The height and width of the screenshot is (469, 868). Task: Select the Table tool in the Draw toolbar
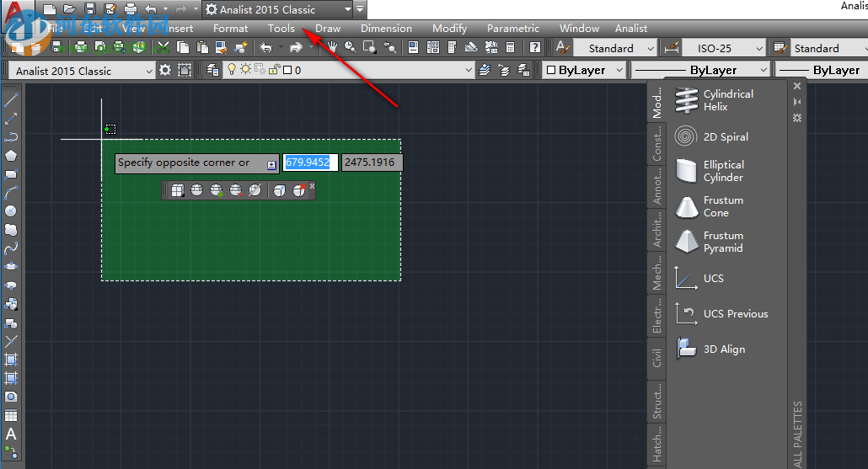tap(10, 415)
